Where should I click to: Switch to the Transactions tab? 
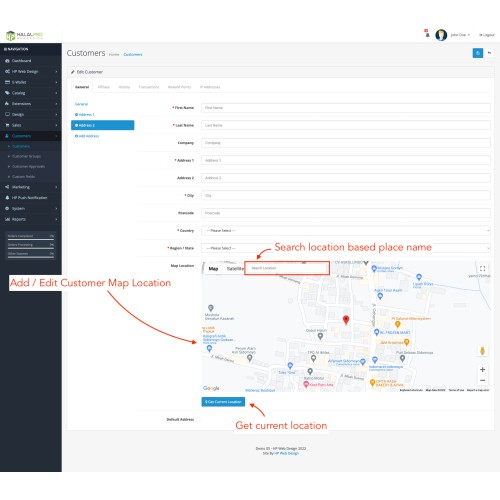pyautogui.click(x=149, y=87)
